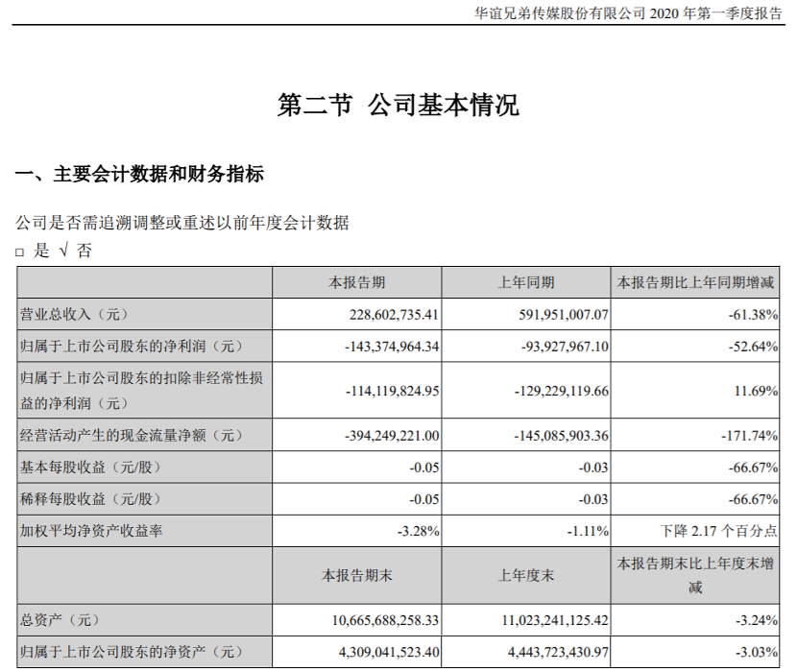Image resolution: width=797 pixels, height=672 pixels.
Task: Click row label 稀释每股收益（元/股）
Action: 90,499
